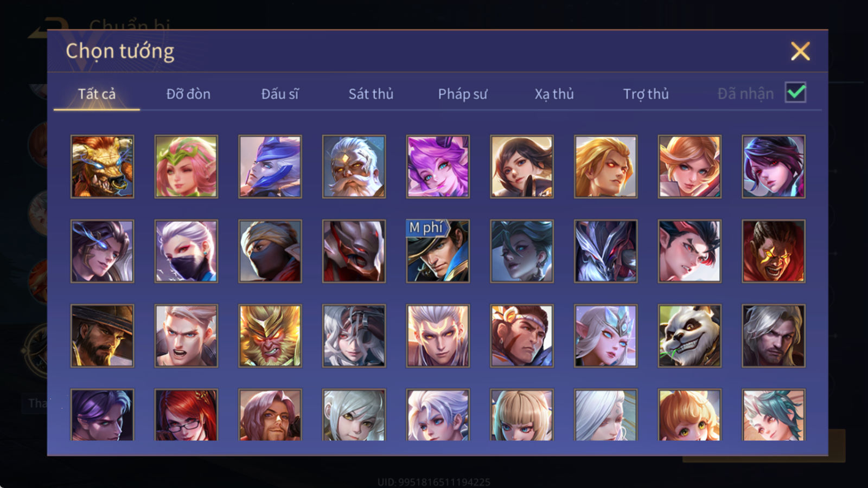Viewport: 868px width, 488px height.
Task: Toggle the Đã nhận checkbox
Action: [x=795, y=93]
